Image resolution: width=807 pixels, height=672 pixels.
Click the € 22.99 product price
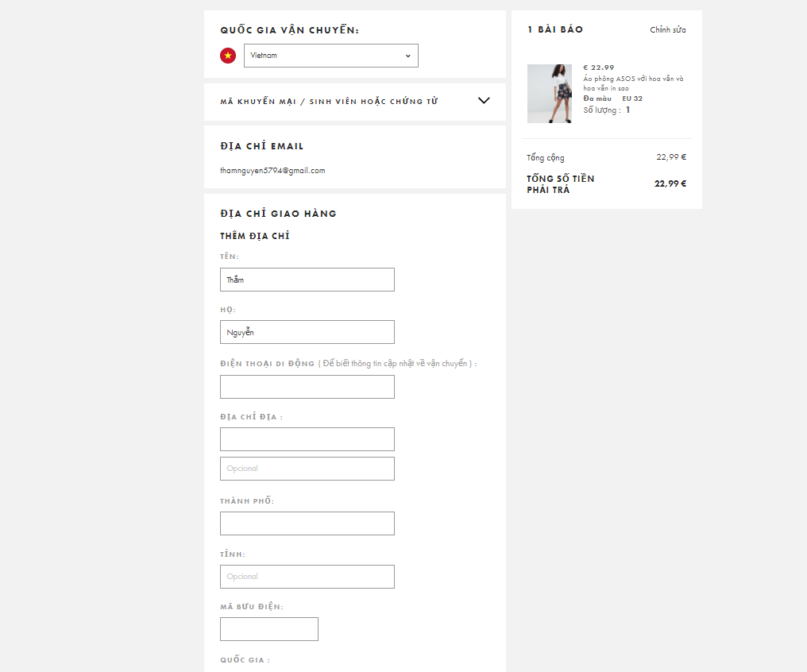[598, 68]
